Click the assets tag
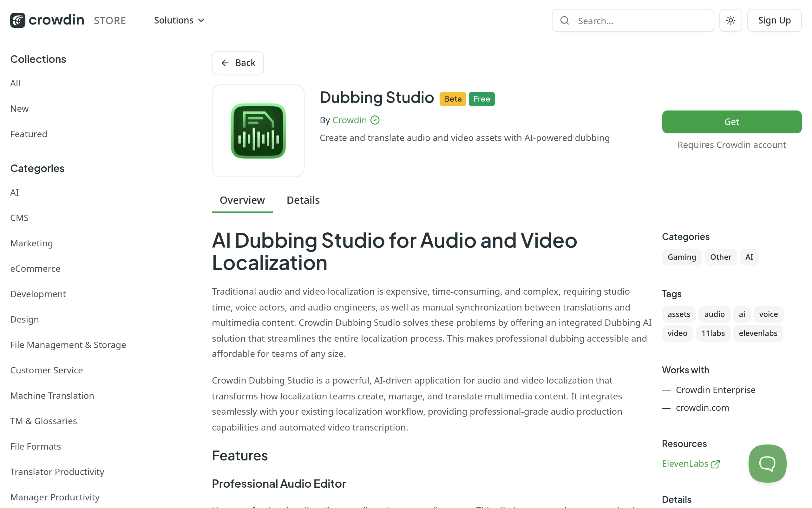This screenshot has width=812, height=508. click(x=679, y=314)
